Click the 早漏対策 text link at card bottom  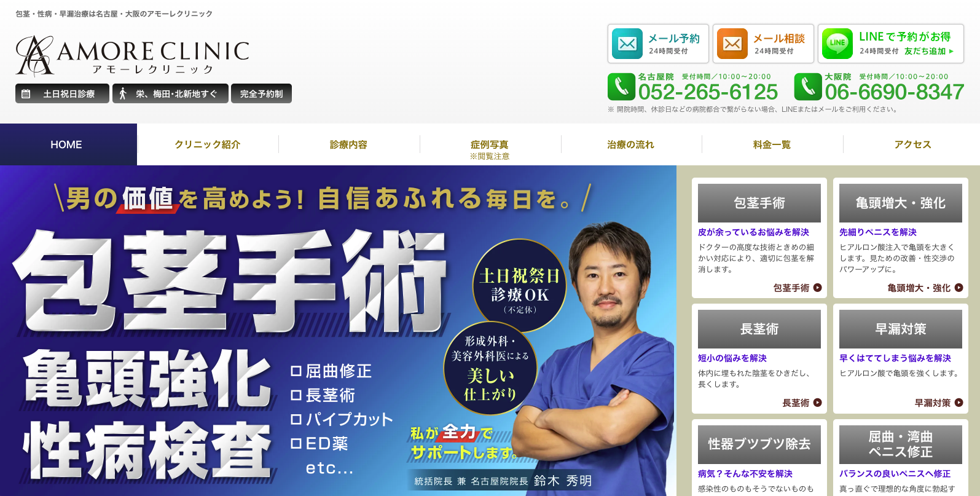(x=933, y=403)
